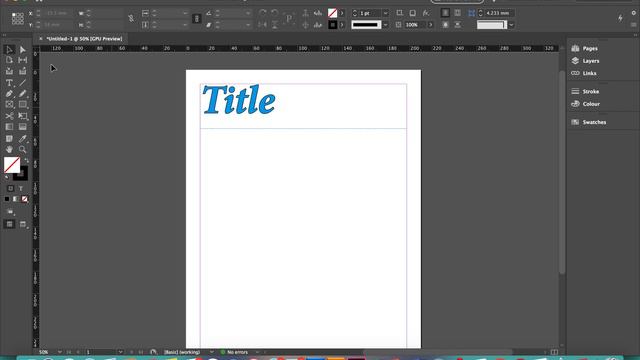Click the vertical scrollbar of the document

(x=562, y=171)
